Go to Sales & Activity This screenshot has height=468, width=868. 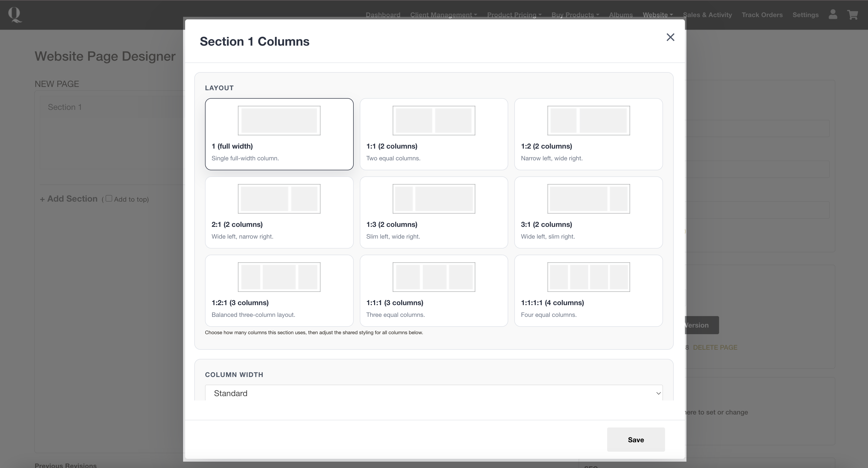[707, 15]
